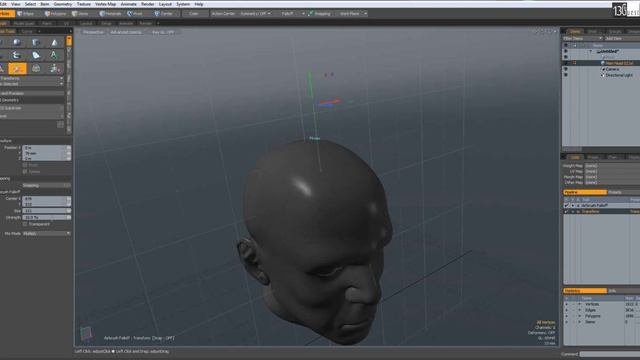Click the Position X input field
The width and height of the screenshot is (640, 360).
47,148
